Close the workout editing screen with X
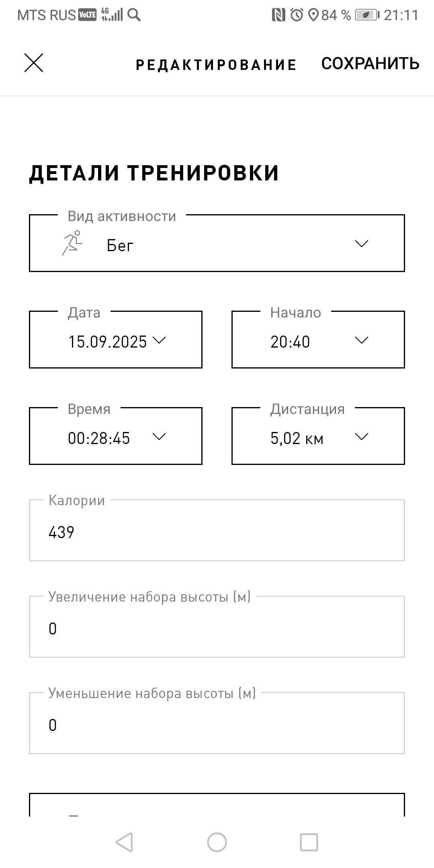The height and width of the screenshot is (868, 434). click(x=34, y=63)
